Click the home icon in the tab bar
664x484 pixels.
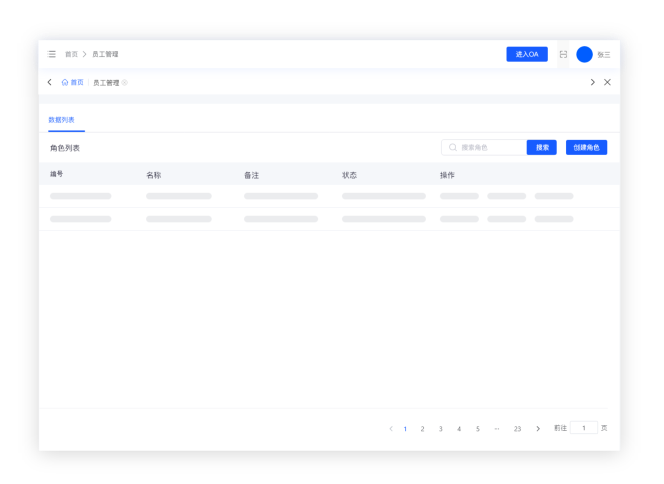(65, 82)
